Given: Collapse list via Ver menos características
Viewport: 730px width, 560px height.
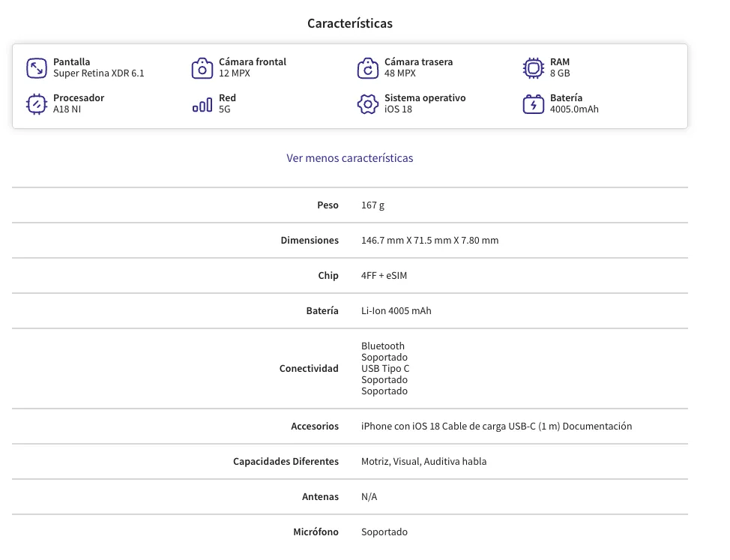Looking at the screenshot, I should point(350,158).
